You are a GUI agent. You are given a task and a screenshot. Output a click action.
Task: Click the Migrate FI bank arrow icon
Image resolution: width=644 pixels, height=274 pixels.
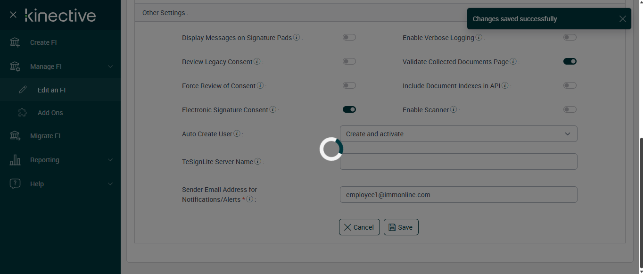[x=15, y=136]
